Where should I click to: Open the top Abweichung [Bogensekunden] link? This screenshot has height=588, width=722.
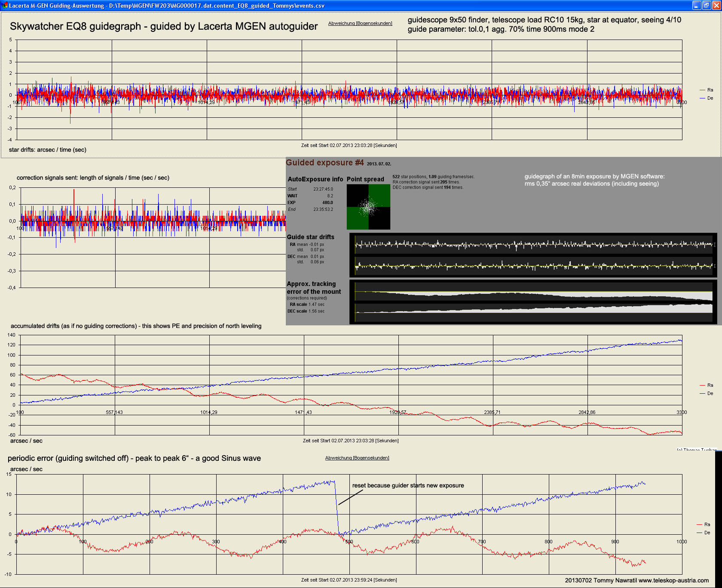click(360, 23)
